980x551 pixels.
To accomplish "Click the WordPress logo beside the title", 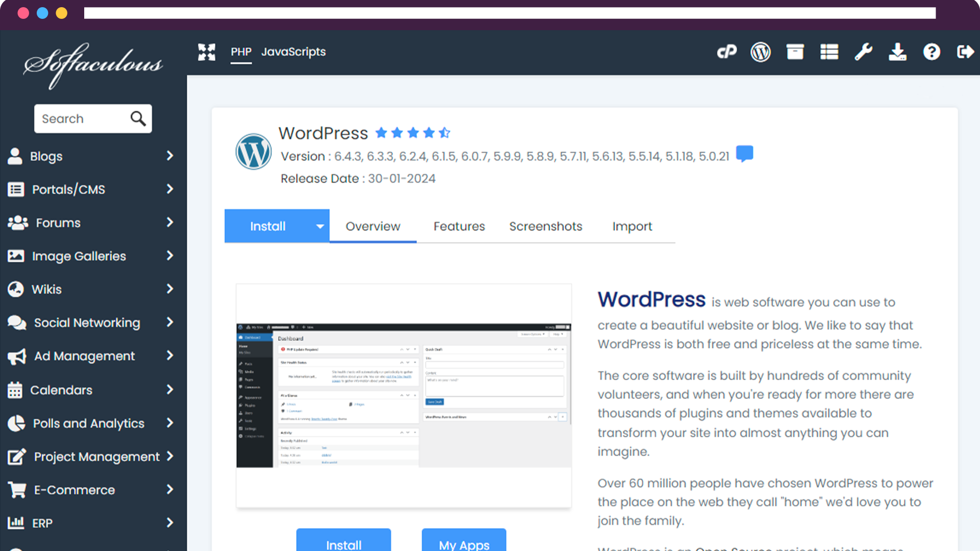I will pyautogui.click(x=253, y=152).
